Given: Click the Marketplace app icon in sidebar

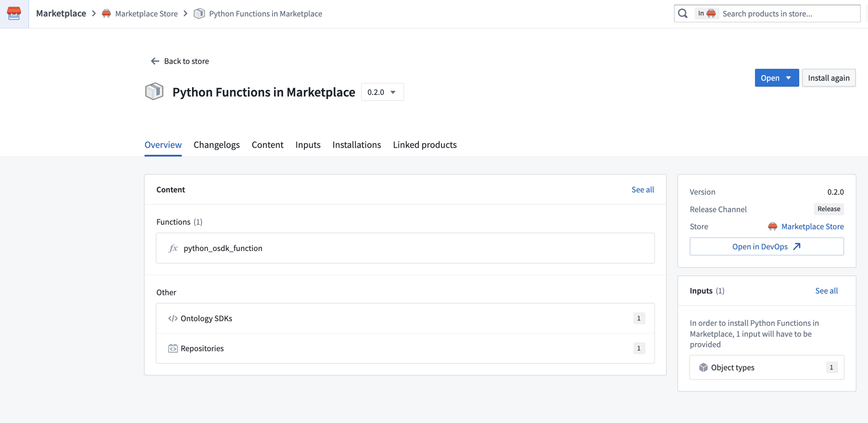Looking at the screenshot, I should tap(14, 14).
